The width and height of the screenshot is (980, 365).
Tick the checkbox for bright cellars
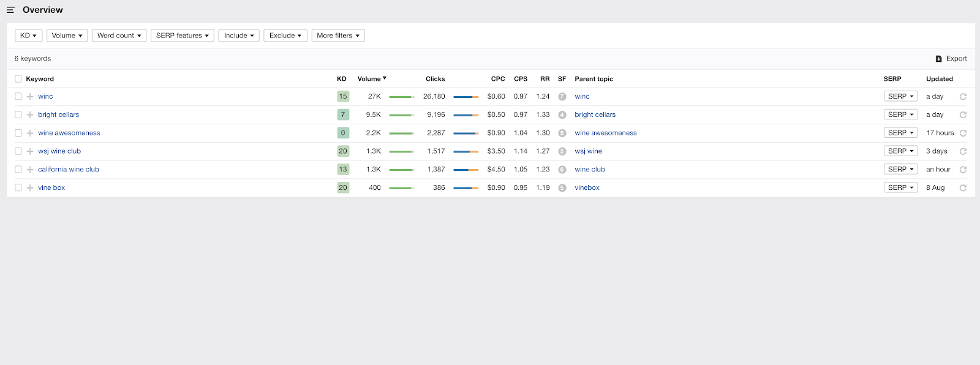[x=18, y=115]
